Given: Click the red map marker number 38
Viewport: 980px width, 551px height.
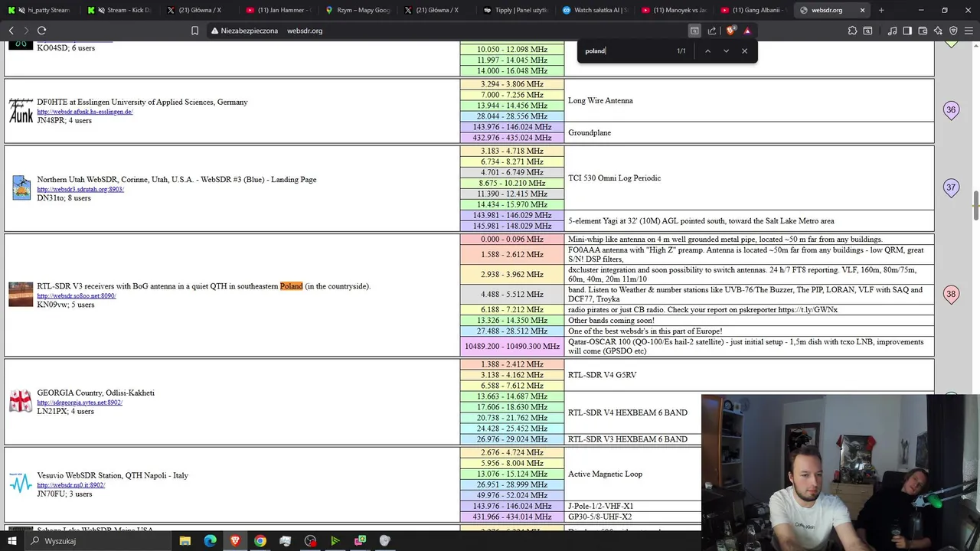Looking at the screenshot, I should 951,295.
